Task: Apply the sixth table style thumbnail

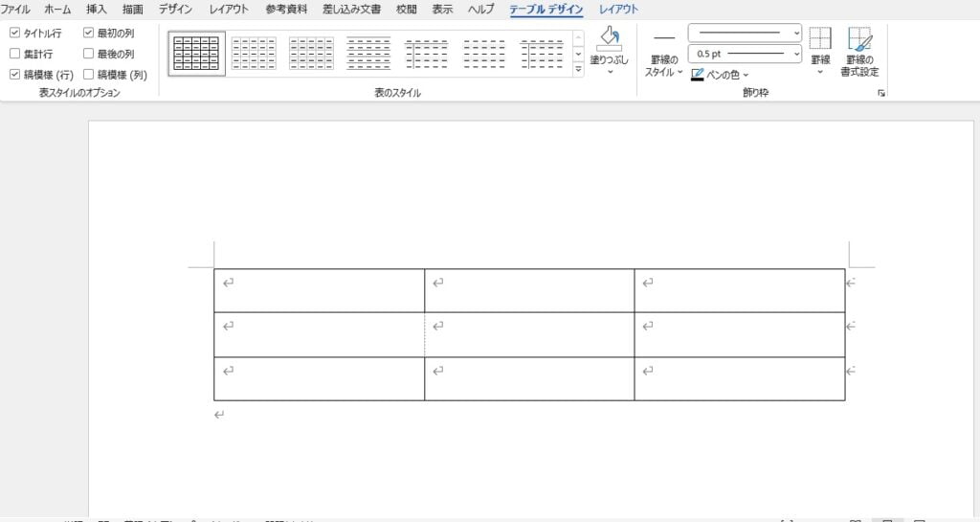Action: pyautogui.click(x=484, y=54)
